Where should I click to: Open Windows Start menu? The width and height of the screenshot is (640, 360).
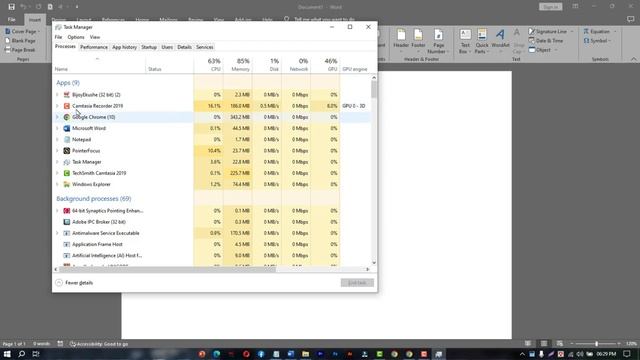[x=7, y=354]
